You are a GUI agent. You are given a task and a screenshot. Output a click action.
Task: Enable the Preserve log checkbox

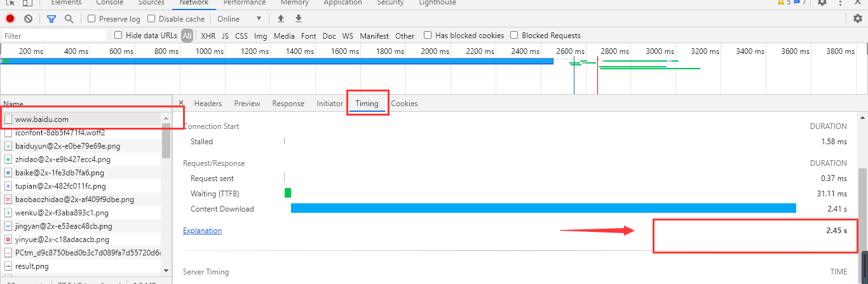92,19
